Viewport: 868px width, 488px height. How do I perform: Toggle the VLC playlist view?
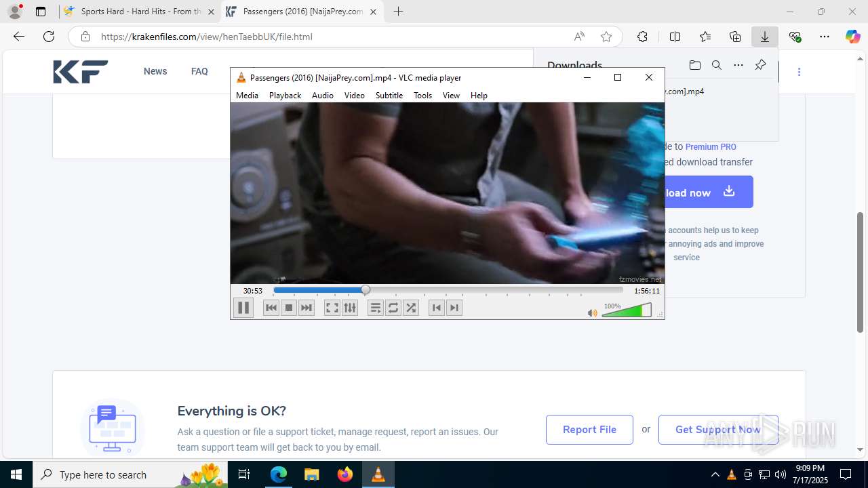[376, 308]
